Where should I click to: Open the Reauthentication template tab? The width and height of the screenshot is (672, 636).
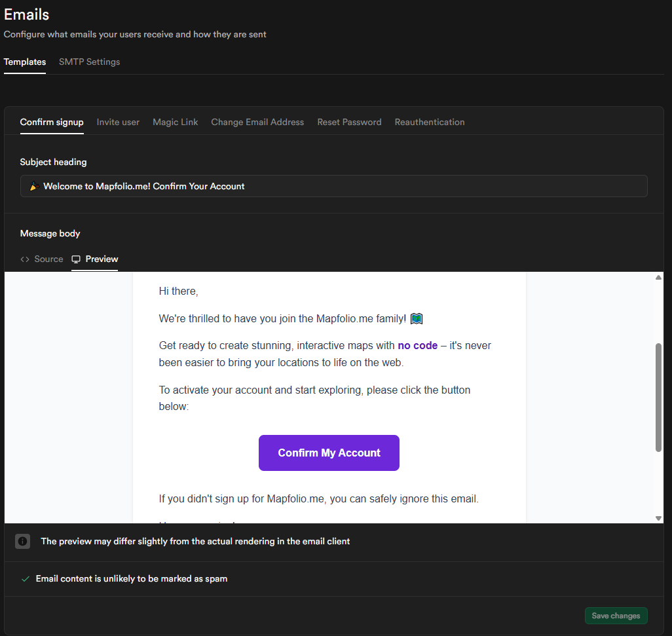430,122
